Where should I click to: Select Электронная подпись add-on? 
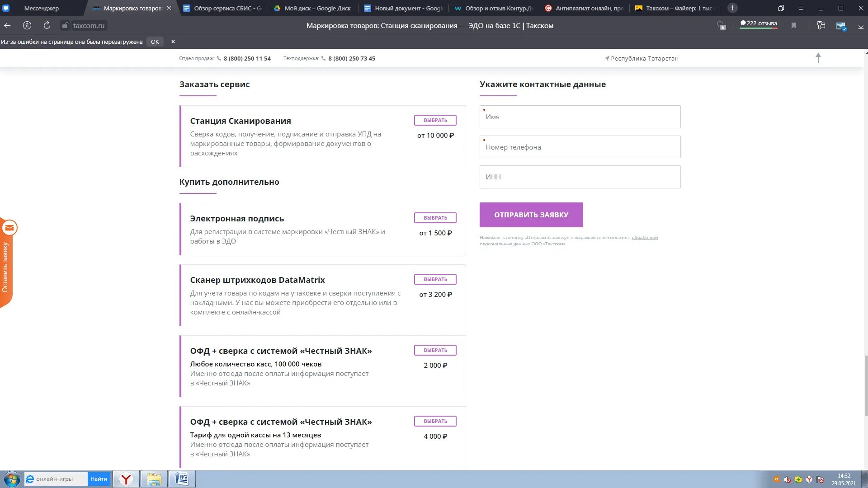[435, 218]
